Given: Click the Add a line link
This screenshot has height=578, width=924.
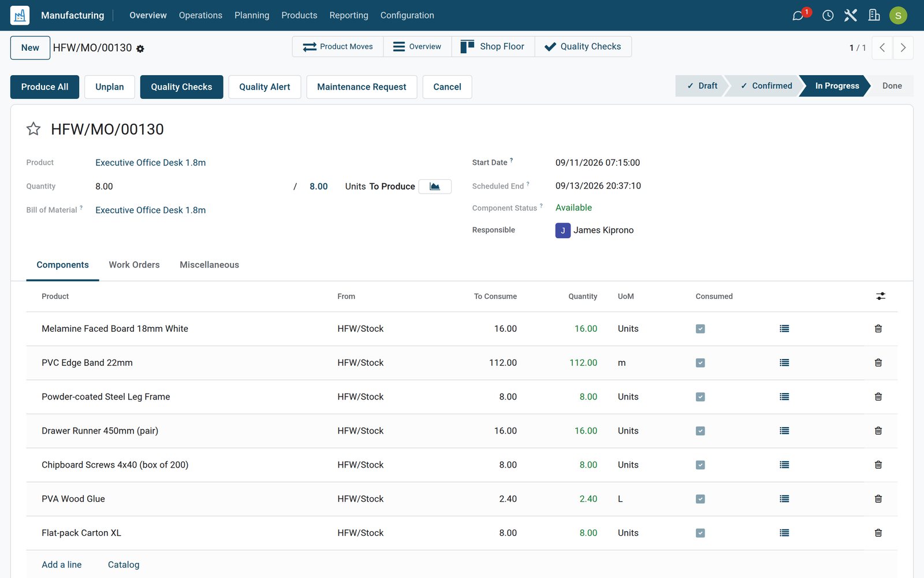Looking at the screenshot, I should pos(62,565).
